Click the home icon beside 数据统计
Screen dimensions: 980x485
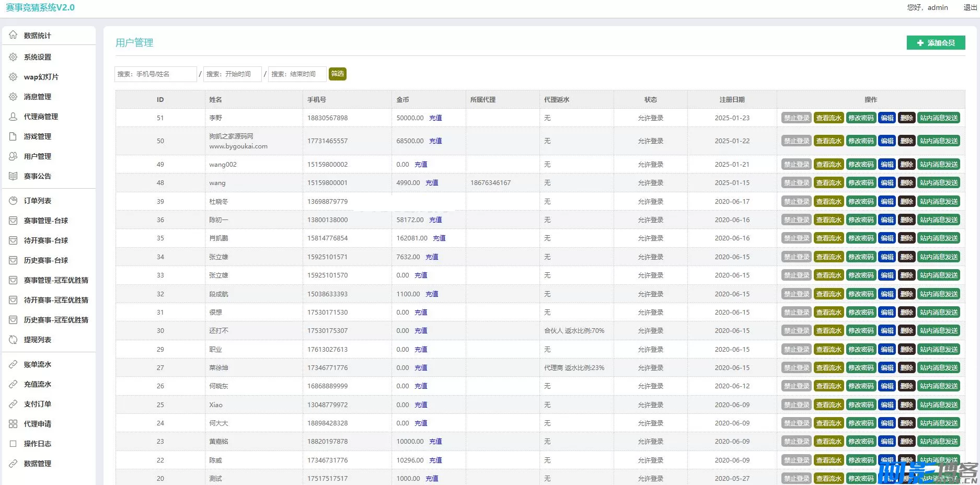coord(13,35)
